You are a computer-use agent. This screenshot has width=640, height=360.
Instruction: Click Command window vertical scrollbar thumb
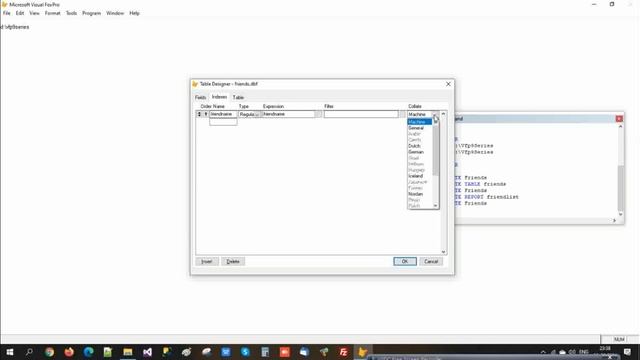tap(620, 188)
